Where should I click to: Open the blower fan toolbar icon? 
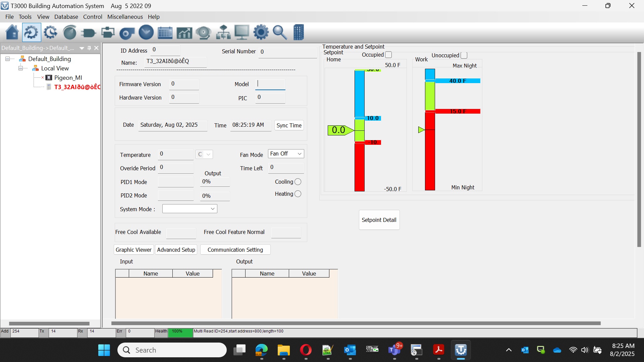tap(127, 33)
